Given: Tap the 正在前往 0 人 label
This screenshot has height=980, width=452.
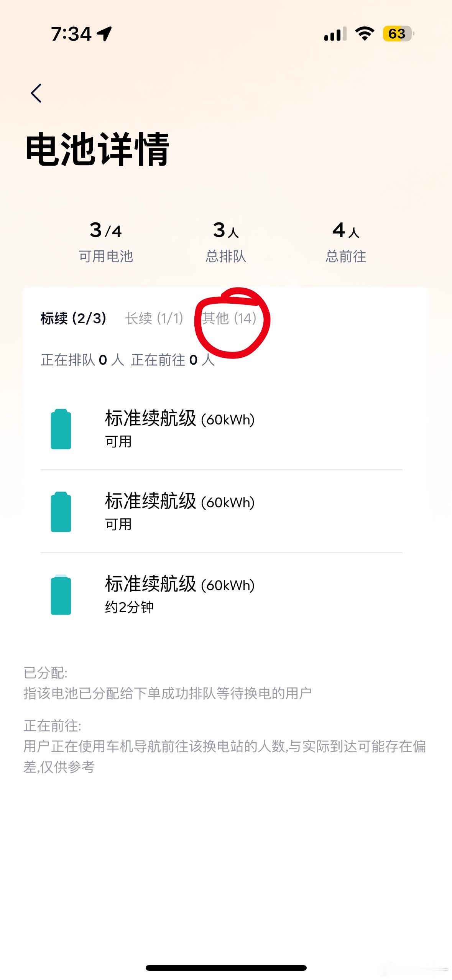Looking at the screenshot, I should tap(173, 360).
